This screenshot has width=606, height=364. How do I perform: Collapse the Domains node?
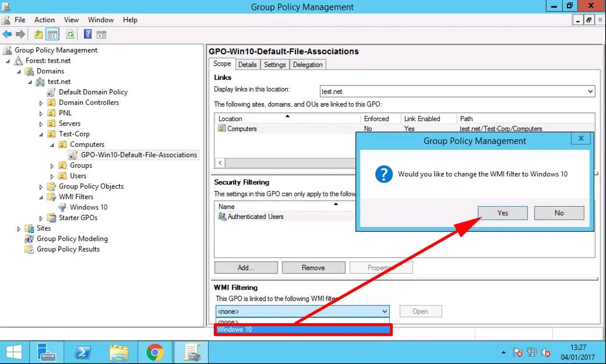click(x=19, y=72)
